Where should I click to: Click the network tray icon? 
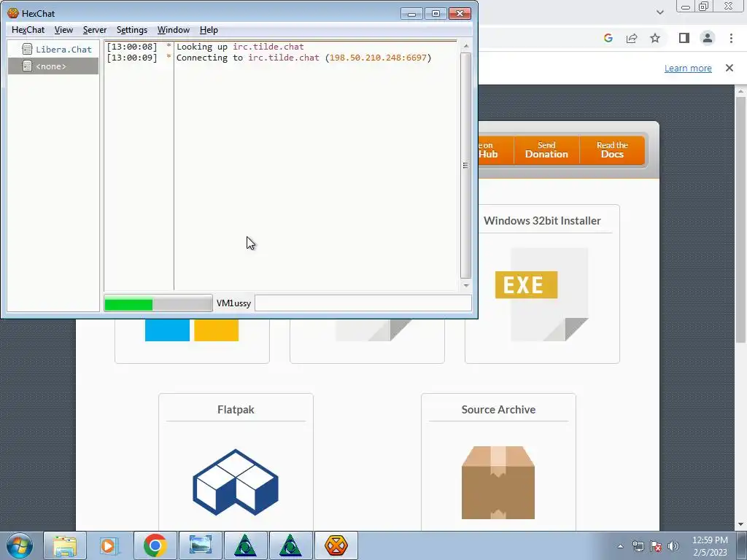[638, 546]
